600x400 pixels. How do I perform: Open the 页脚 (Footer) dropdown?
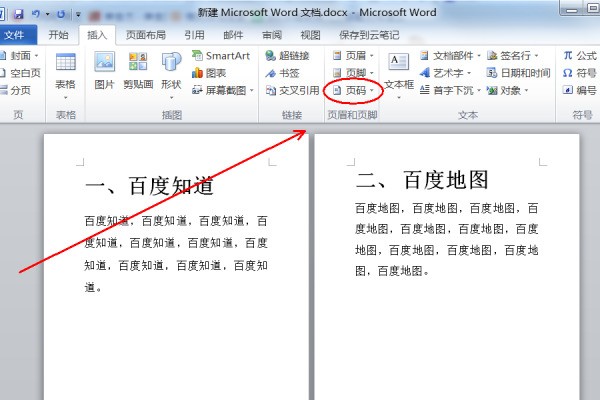(x=353, y=72)
